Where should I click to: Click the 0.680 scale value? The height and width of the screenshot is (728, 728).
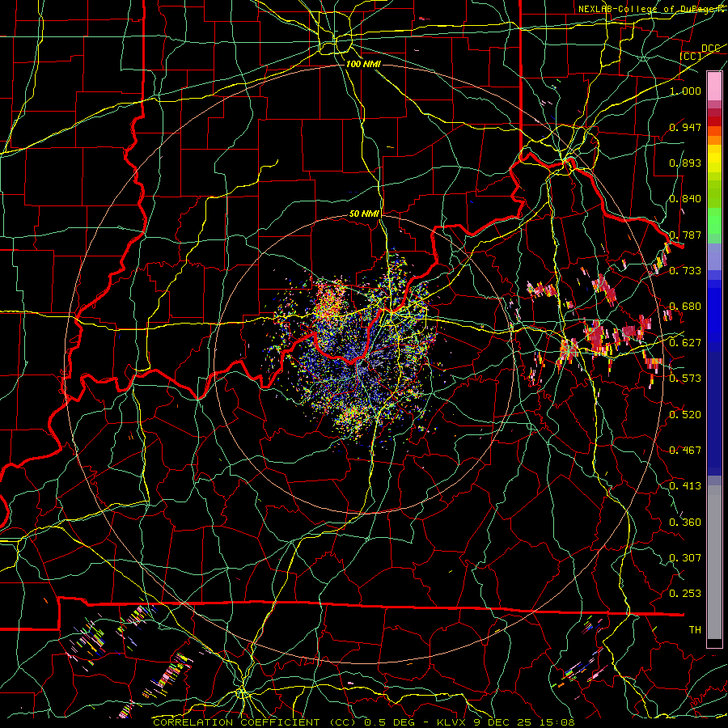point(685,306)
